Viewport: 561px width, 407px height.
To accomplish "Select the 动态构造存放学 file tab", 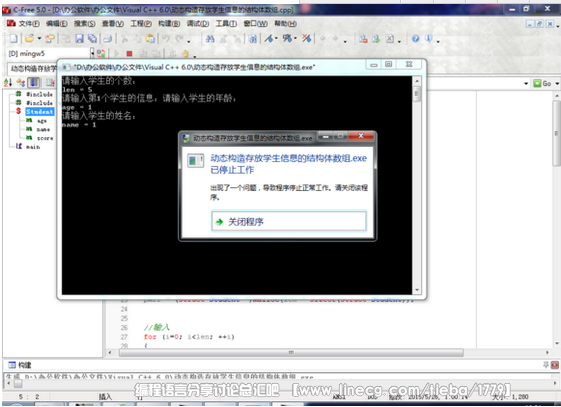I will coord(32,69).
